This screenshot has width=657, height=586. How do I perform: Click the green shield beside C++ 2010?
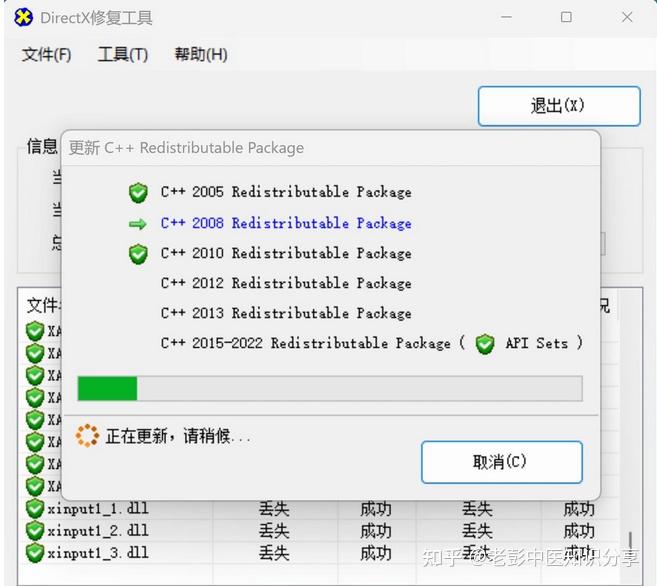point(138,254)
